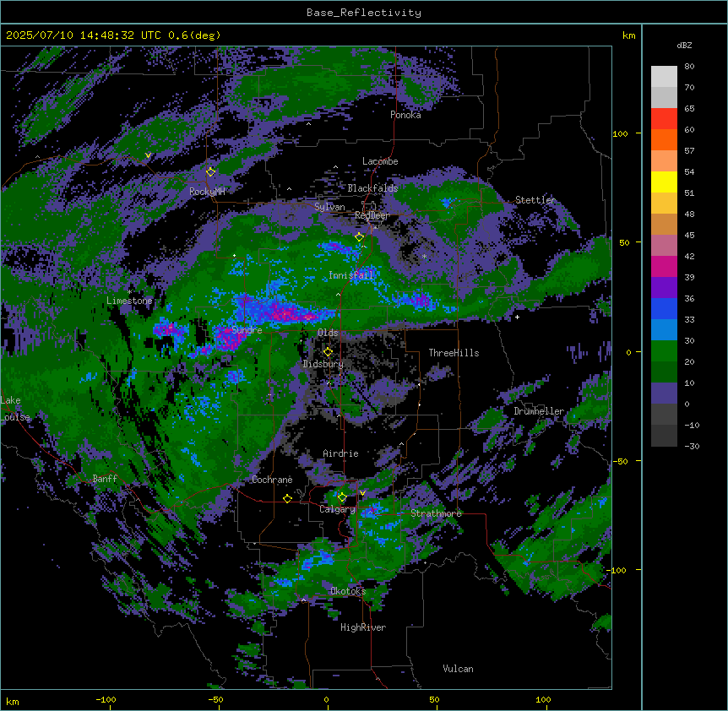
Task: Click the dBZ legend heading
Action: pos(684,45)
